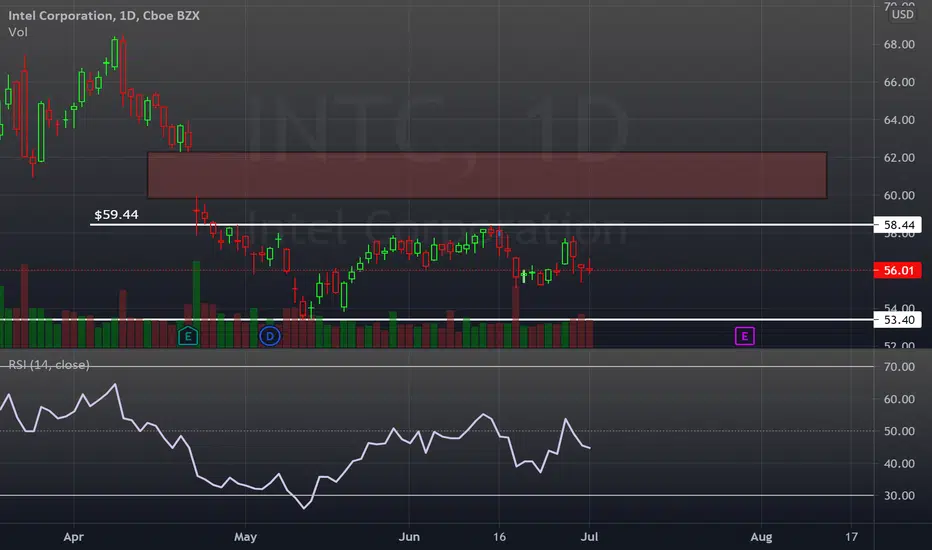Click the Intel Corporation symbol title
The height and width of the screenshot is (550, 932).
click(104, 15)
